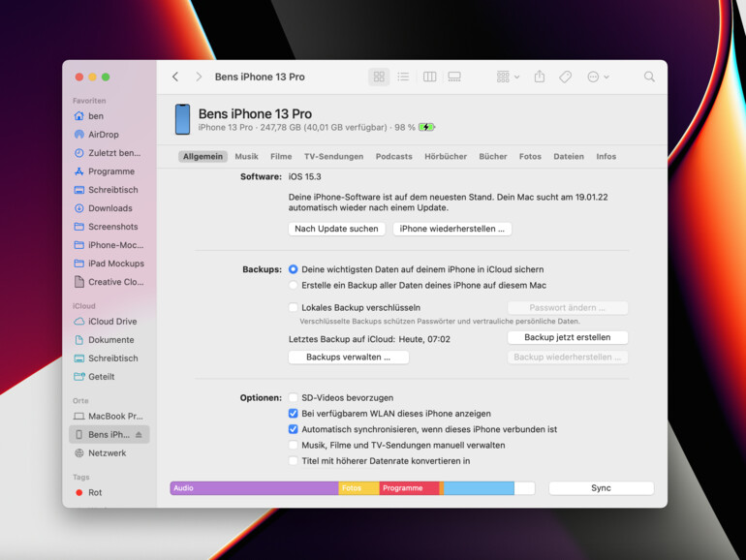Switch to the Infos tab

(606, 157)
